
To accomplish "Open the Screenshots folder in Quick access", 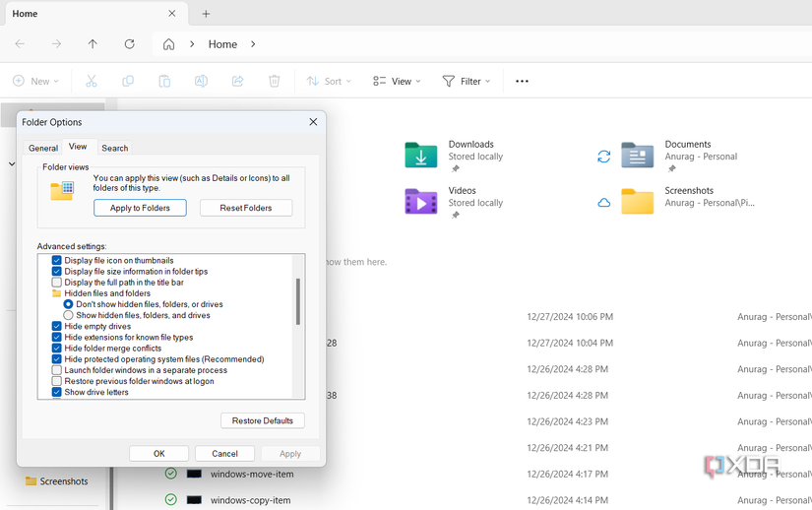I will tap(638, 202).
